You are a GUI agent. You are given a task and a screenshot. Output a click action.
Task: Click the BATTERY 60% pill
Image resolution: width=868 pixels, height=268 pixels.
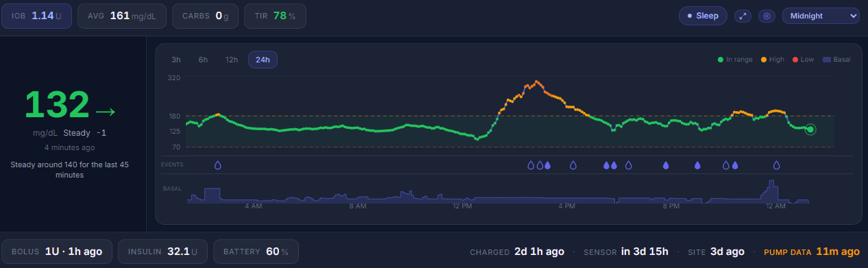256,252
